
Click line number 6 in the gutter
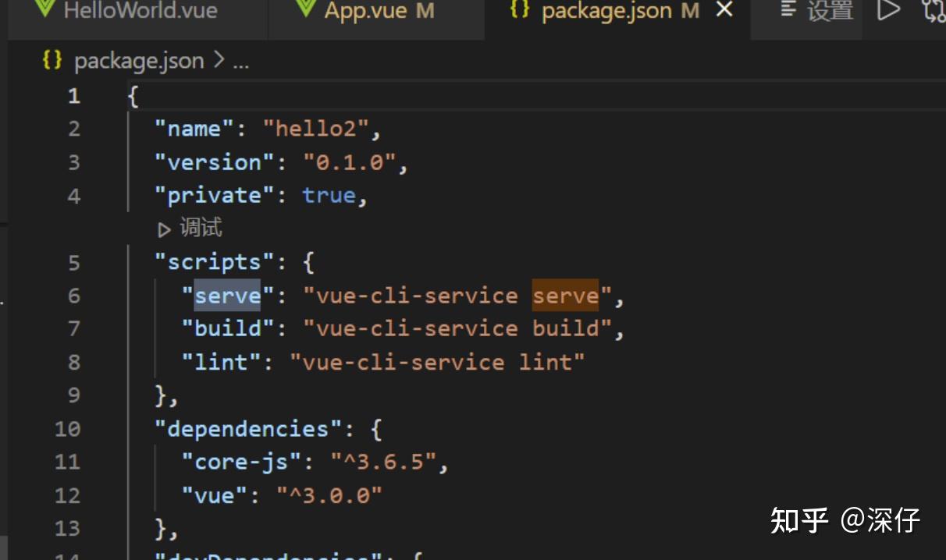point(73,295)
